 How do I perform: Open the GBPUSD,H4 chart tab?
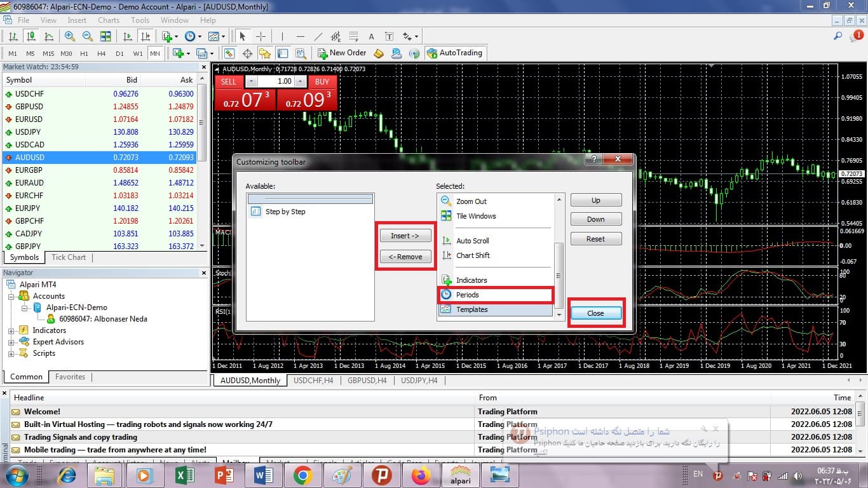click(x=367, y=381)
